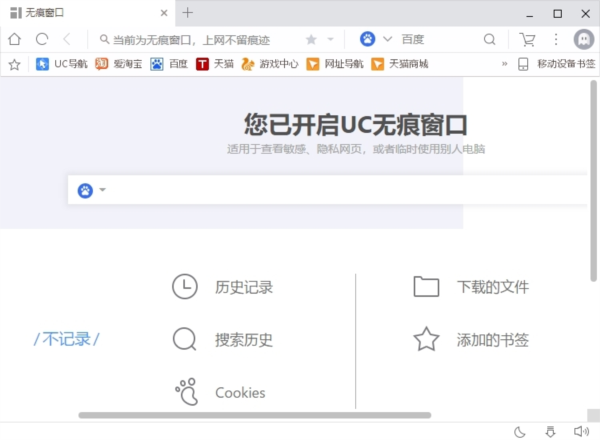Open the 天猫商城 bookmark
This screenshot has height=440, width=600.
tap(400, 64)
